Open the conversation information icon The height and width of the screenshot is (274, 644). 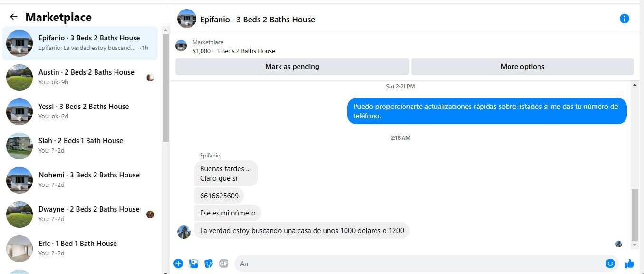625,19
